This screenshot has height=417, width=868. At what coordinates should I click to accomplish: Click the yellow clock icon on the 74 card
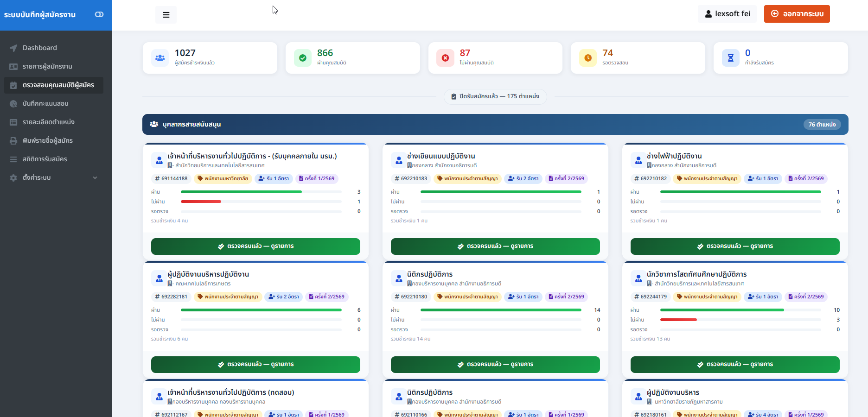[588, 58]
